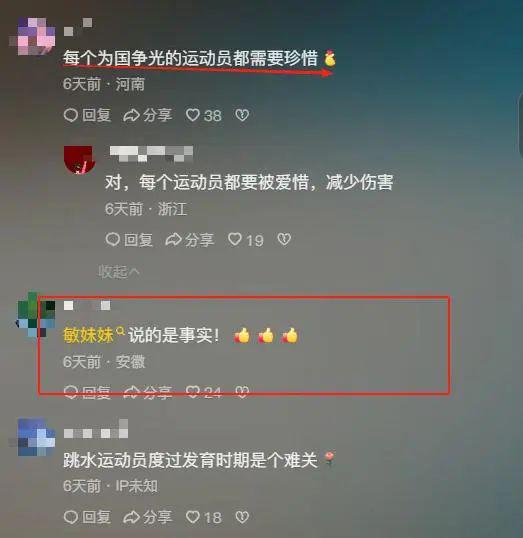Screen dimensions: 523x538
Task: Share the Zhejiang reply
Action: coord(189,239)
